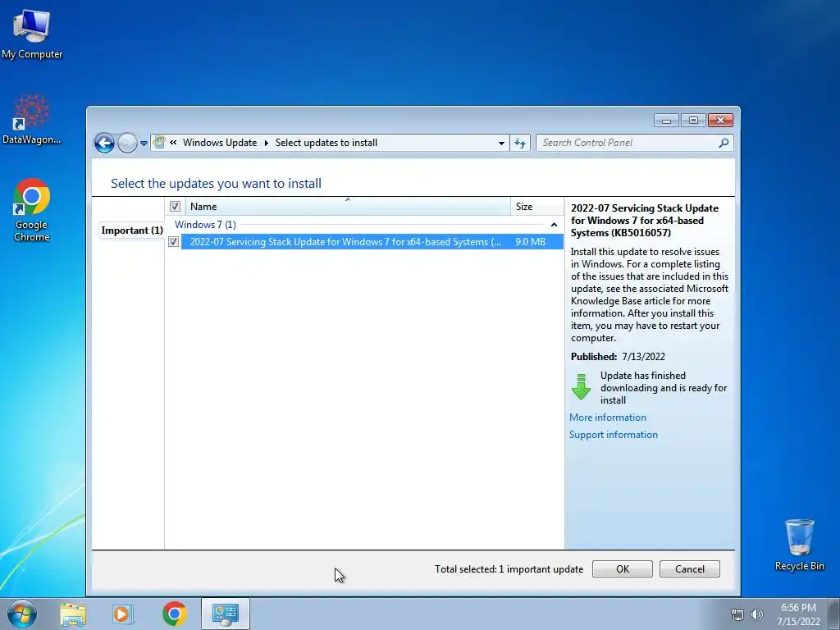Open Windows Explorer from taskbar
The width and height of the screenshot is (840, 630).
pyautogui.click(x=73, y=614)
